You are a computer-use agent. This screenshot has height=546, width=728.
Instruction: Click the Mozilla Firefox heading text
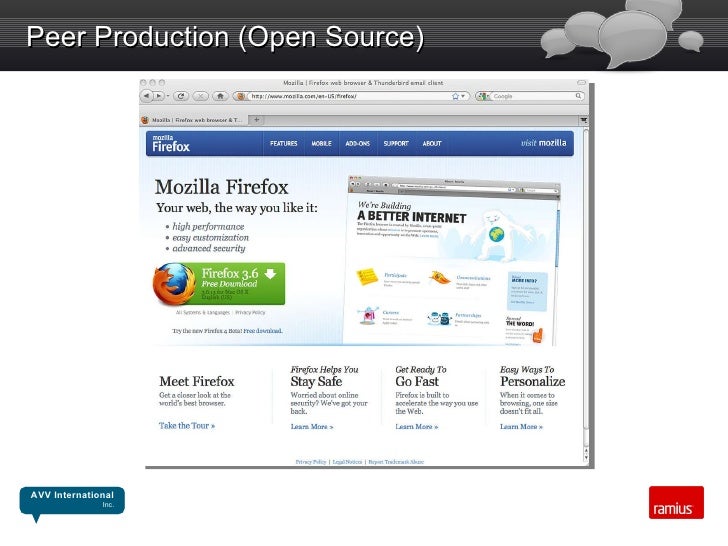click(221, 187)
